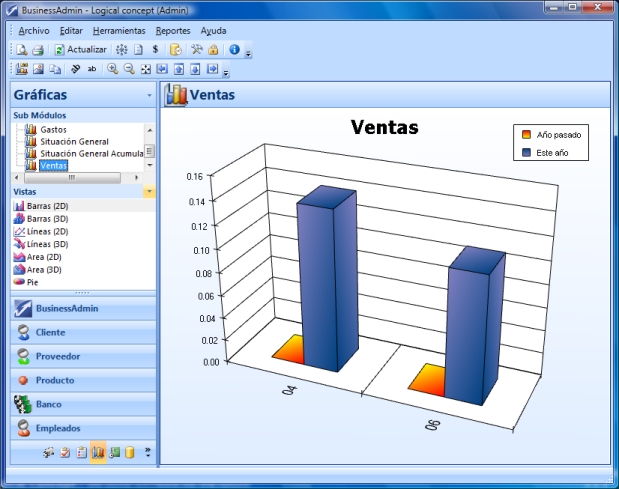Click the hammer and wrench tools icon
The width and height of the screenshot is (619, 489).
tap(197, 49)
